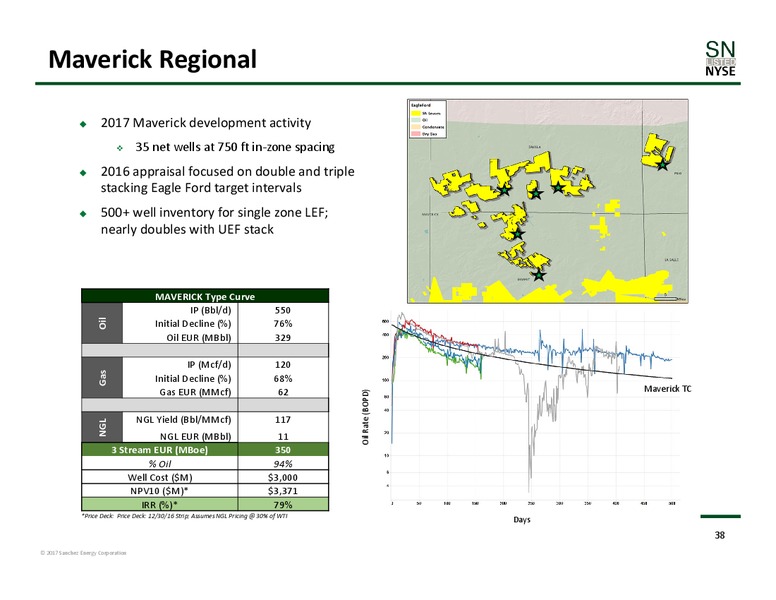Click the oil Initial Decline value 76%
Viewport: 776px width, 600px height.
pyautogui.click(x=283, y=324)
